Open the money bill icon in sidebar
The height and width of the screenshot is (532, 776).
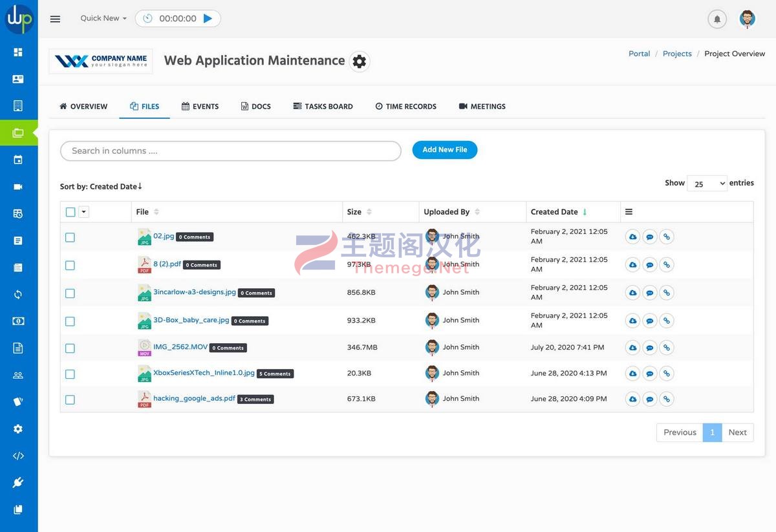(18, 321)
